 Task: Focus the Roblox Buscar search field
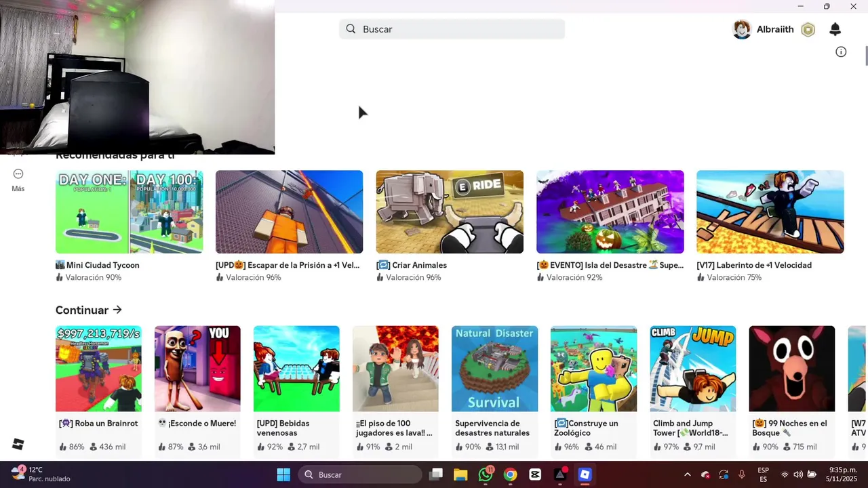pyautogui.click(x=452, y=29)
